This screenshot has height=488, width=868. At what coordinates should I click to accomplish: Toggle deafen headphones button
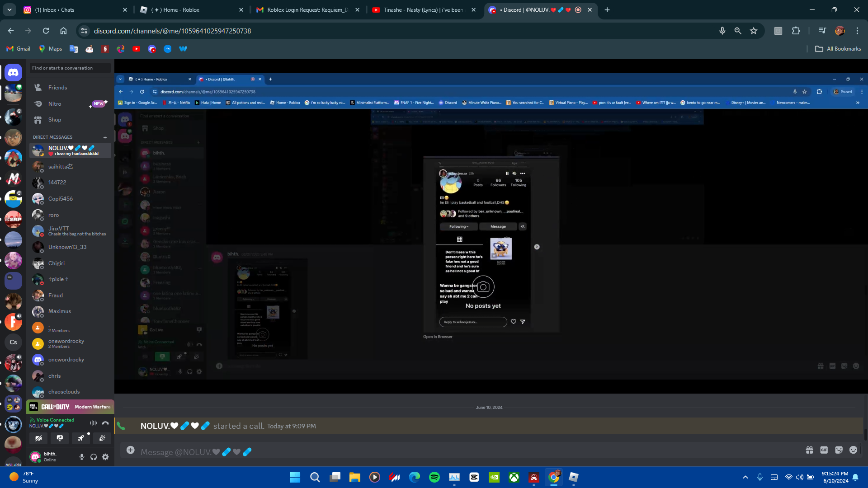coord(94,457)
